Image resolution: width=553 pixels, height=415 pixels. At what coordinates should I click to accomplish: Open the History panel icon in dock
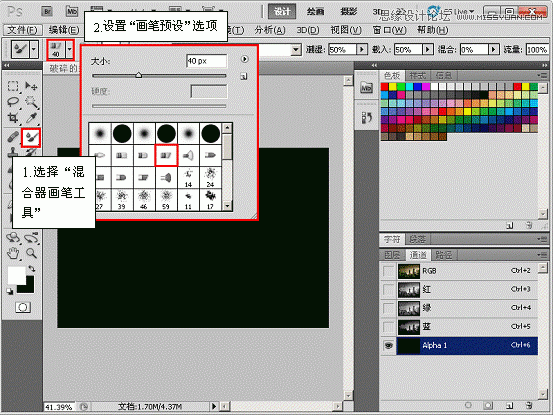366,118
